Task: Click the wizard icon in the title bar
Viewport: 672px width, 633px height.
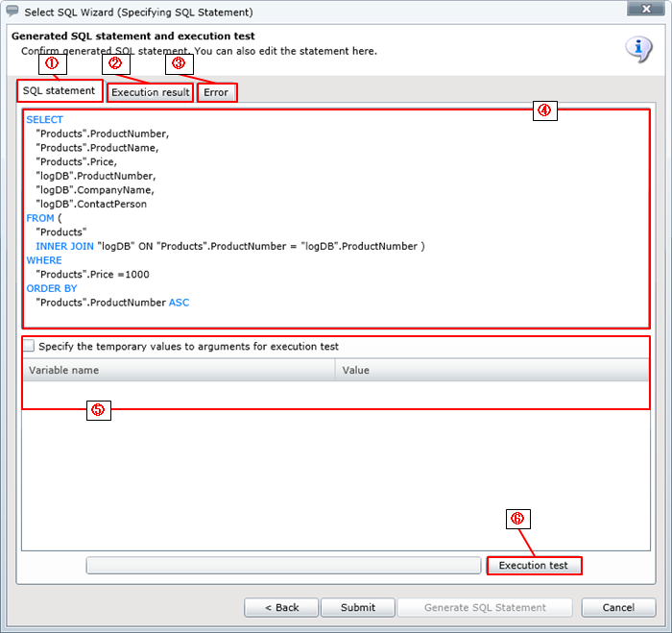Action: pyautogui.click(x=12, y=12)
